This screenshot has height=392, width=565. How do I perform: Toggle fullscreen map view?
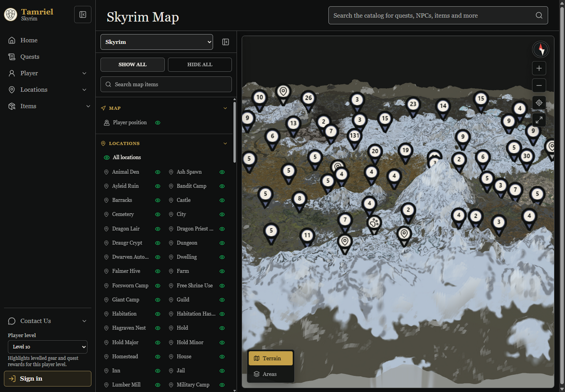pos(539,119)
